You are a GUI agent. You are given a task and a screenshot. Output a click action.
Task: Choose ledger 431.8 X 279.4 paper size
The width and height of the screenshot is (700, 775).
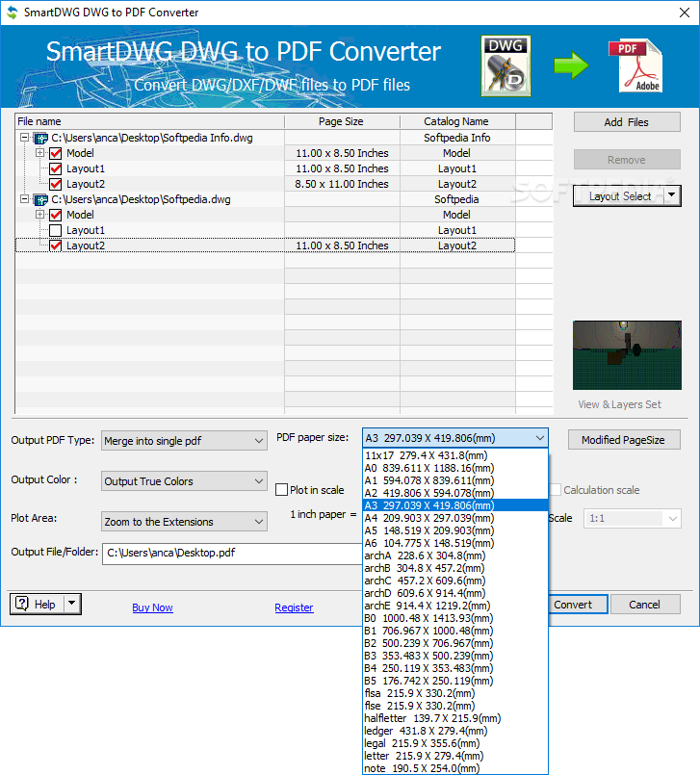[455, 731]
